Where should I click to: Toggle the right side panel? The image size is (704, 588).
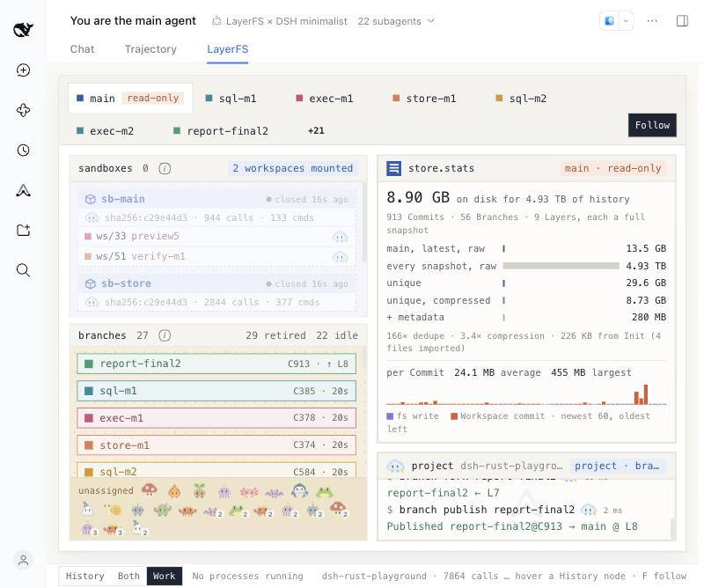tap(682, 20)
